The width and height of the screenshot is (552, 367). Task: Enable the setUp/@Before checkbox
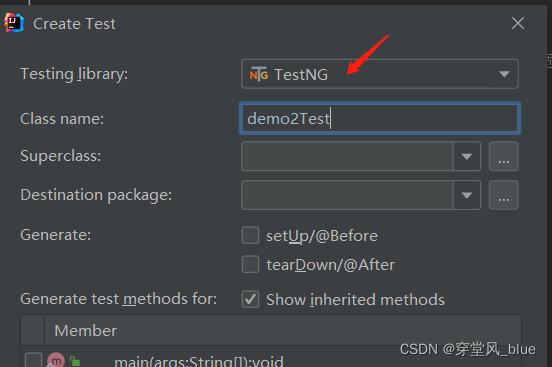click(250, 235)
